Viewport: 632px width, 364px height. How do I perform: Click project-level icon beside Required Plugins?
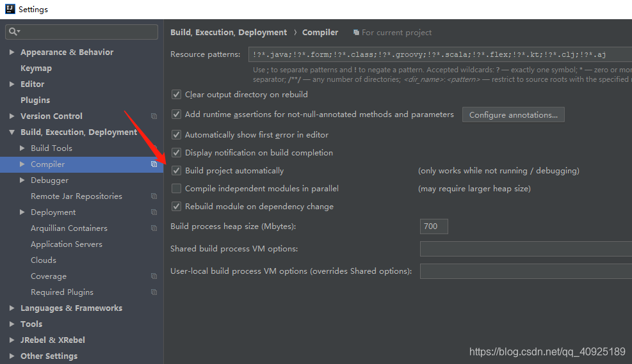(154, 292)
